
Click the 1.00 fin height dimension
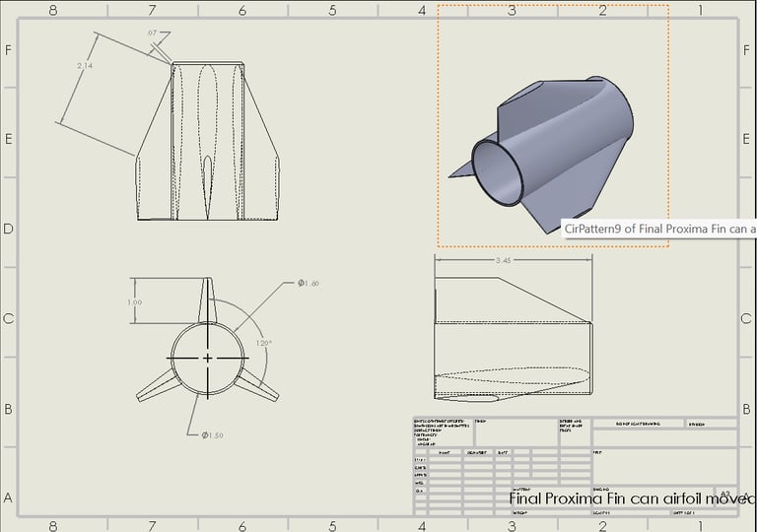(x=135, y=302)
